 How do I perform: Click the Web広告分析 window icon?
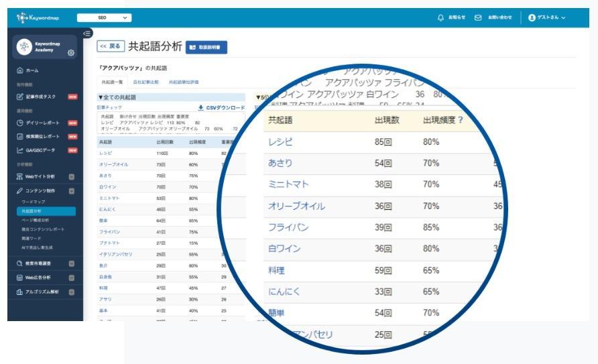[20, 278]
